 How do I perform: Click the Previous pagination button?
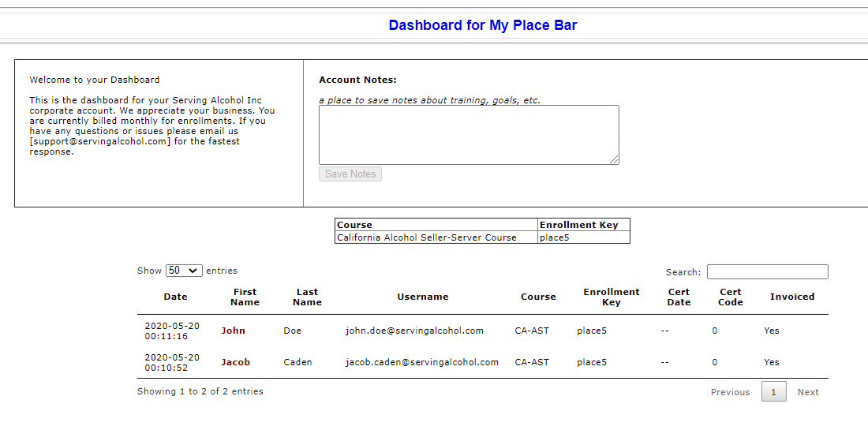click(x=730, y=392)
